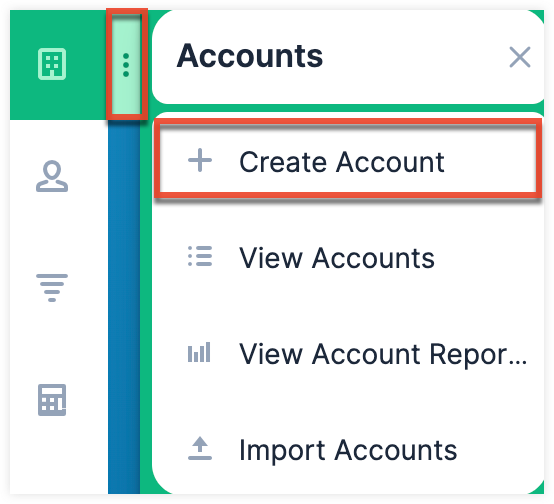
Task: Select the Quotes calculator icon
Action: (x=52, y=399)
